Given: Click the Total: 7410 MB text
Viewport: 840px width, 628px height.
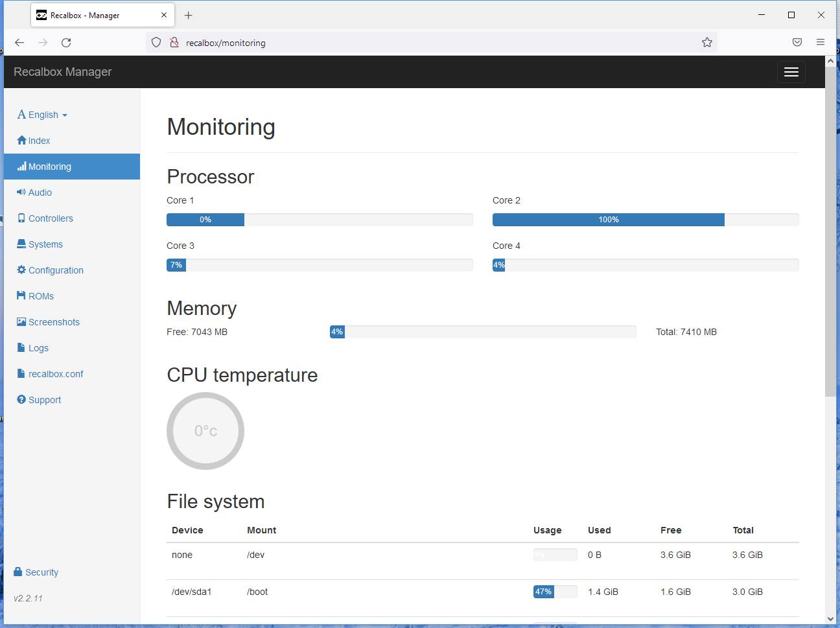Looking at the screenshot, I should pyautogui.click(x=686, y=332).
